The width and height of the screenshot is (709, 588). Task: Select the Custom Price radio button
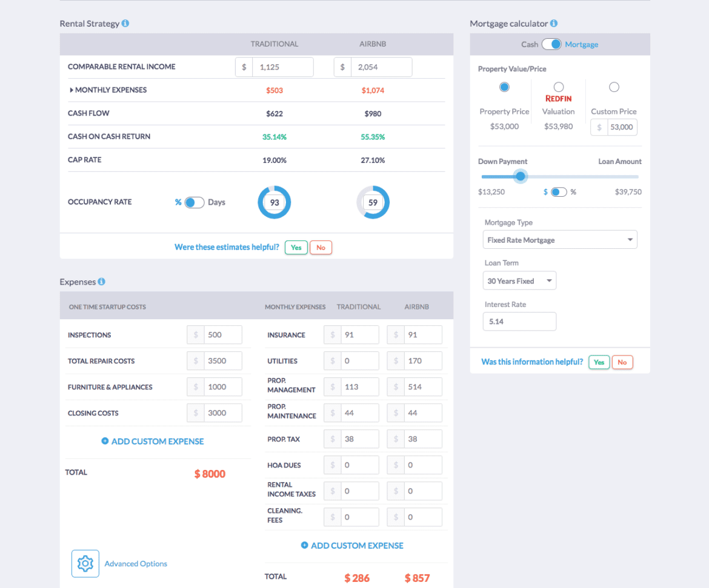click(614, 87)
